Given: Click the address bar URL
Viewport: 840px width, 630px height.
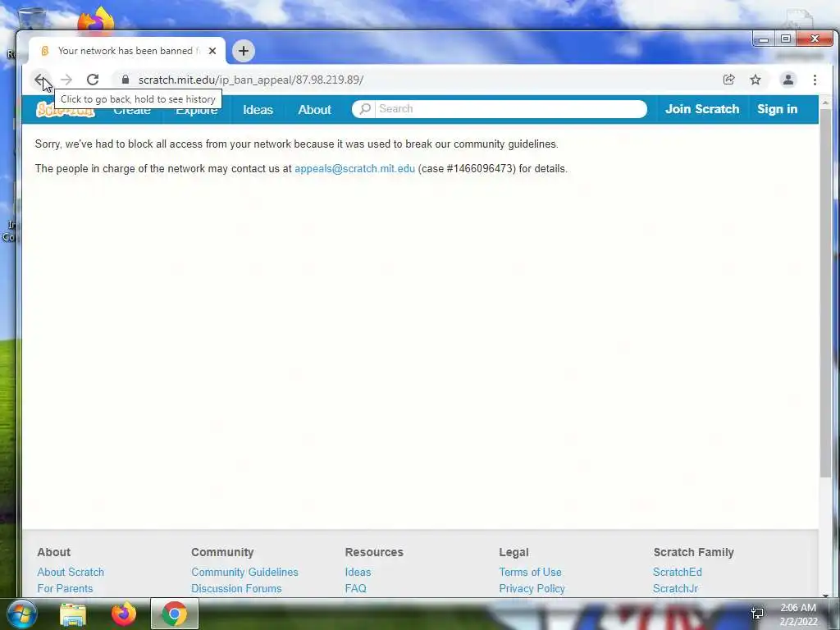Looking at the screenshot, I should pyautogui.click(x=251, y=80).
